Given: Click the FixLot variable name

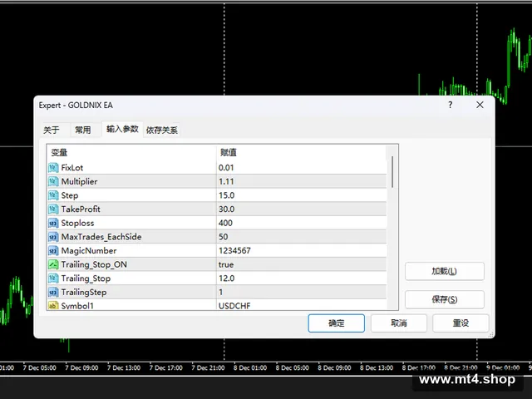Looking at the screenshot, I should click(72, 168).
